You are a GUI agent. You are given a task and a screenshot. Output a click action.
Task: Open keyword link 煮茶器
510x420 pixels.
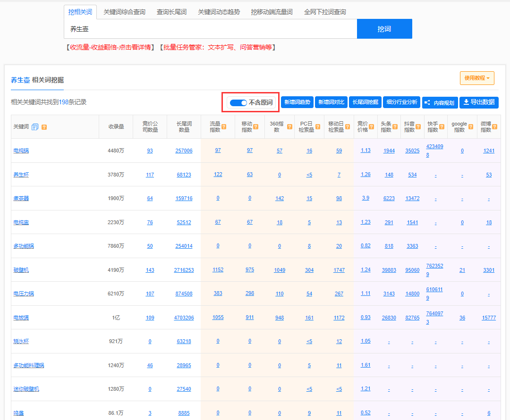click(21, 198)
